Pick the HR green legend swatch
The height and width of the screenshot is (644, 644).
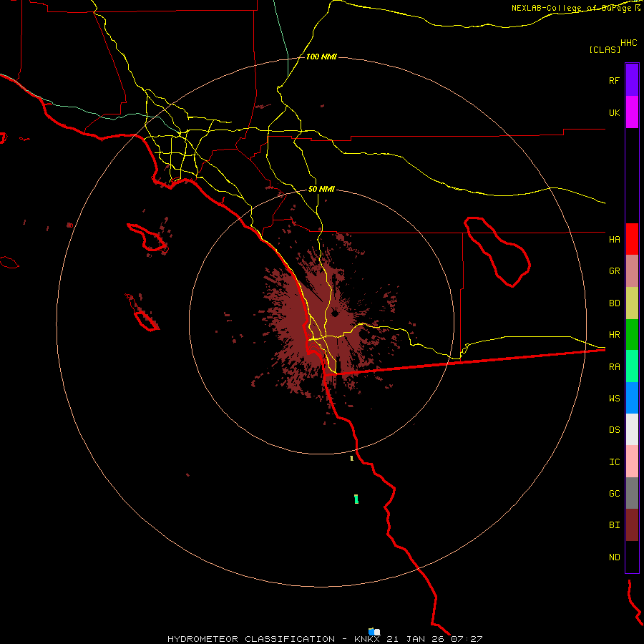[x=632, y=335]
